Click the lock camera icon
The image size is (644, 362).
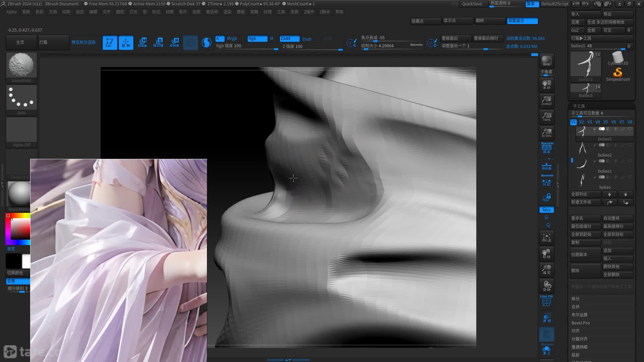click(547, 197)
